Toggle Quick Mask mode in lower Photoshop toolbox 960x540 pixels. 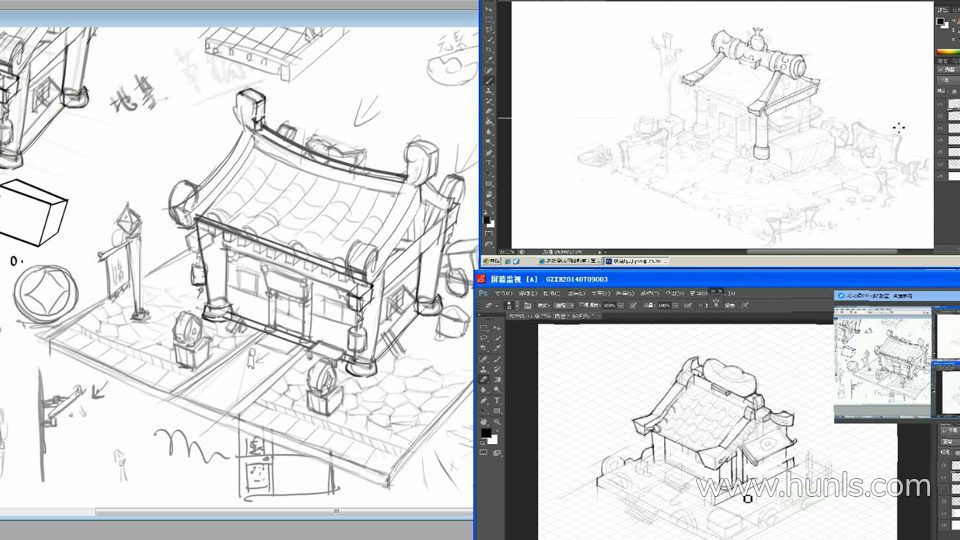pyautogui.click(x=485, y=451)
